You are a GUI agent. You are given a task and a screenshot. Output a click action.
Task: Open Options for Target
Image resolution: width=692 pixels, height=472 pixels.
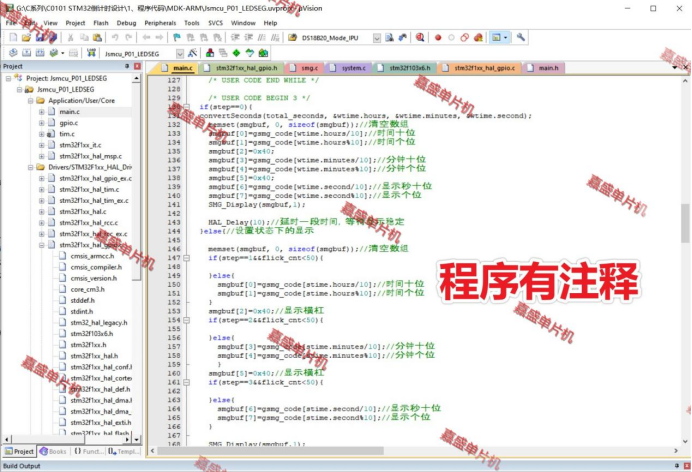pyautogui.click(x=192, y=53)
